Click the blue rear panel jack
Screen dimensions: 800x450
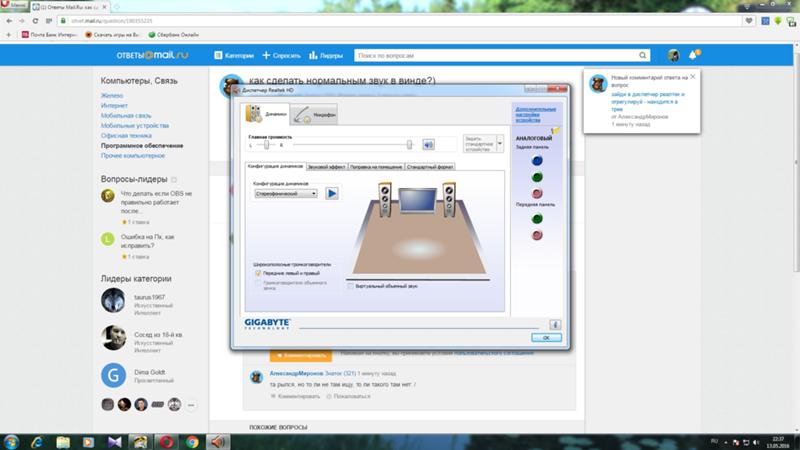click(x=537, y=161)
